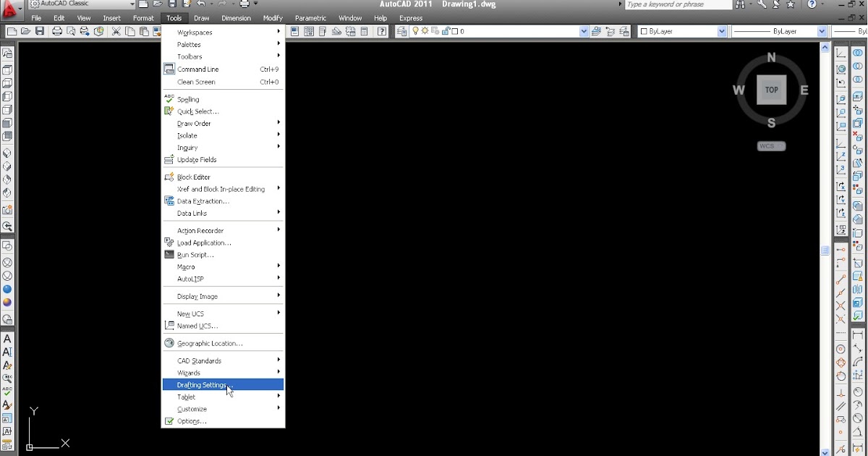Open the Layer Properties Manager icon

tap(401, 31)
